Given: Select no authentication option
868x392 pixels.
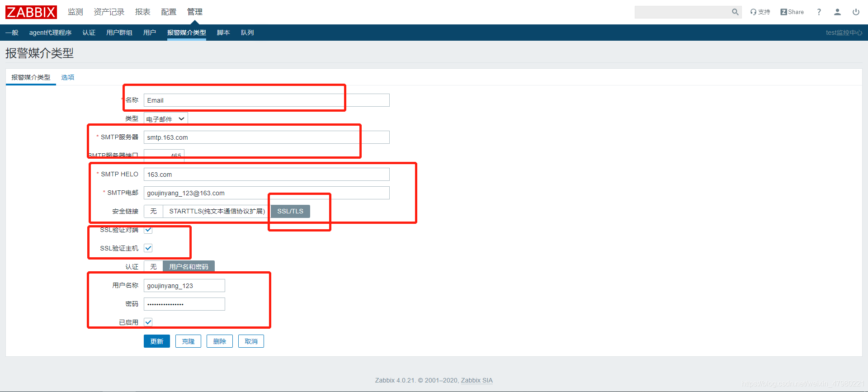Looking at the screenshot, I should click(153, 267).
